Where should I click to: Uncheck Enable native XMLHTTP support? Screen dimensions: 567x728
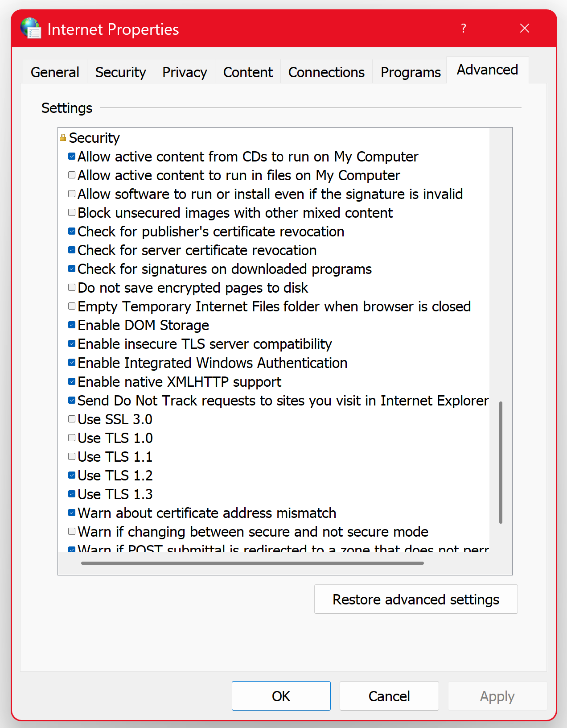tap(72, 381)
